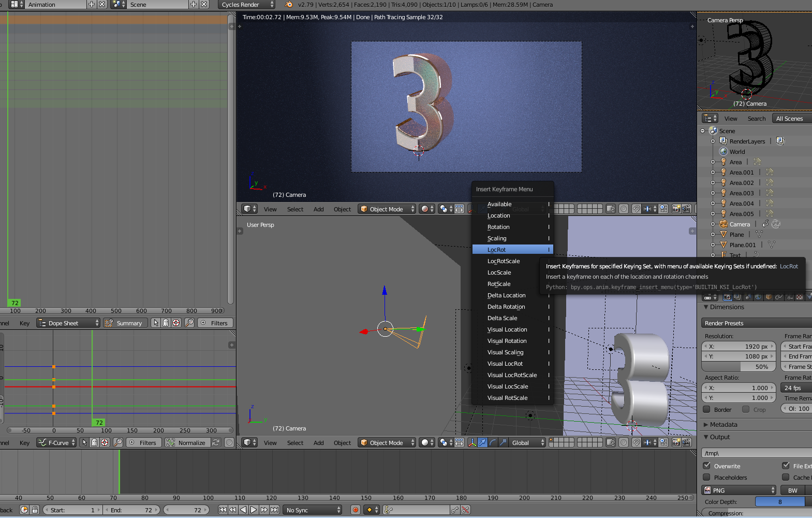Viewport: 812px width, 518px height.
Task: Open the No Sync playback dropdown
Action: click(x=313, y=510)
